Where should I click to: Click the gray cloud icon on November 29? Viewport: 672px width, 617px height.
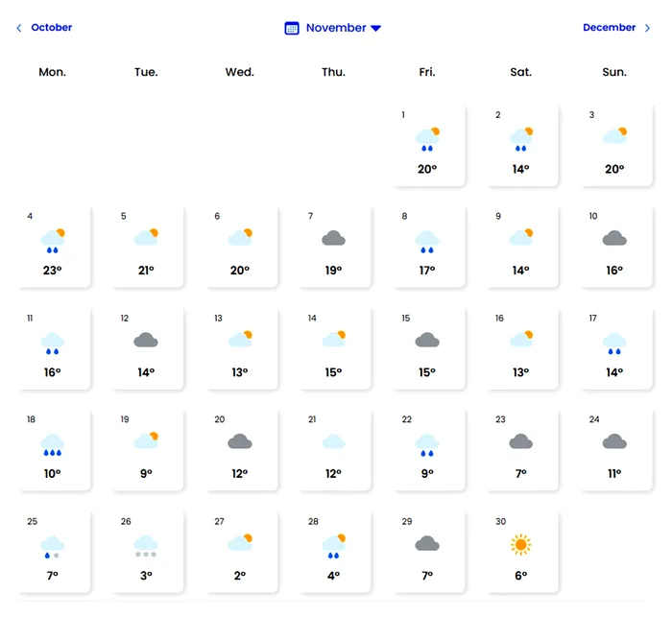[427, 543]
